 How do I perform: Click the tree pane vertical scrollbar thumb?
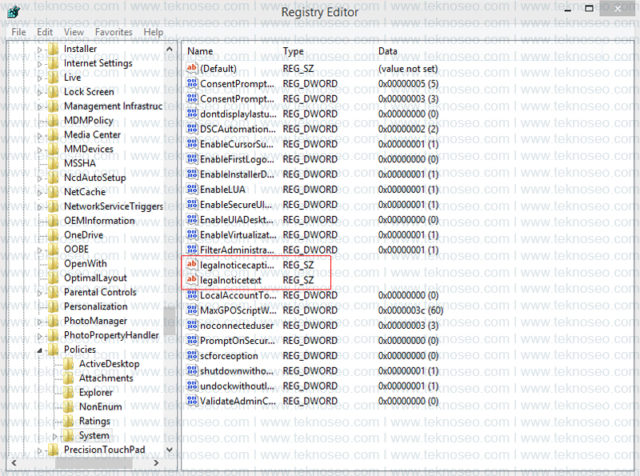[170, 320]
